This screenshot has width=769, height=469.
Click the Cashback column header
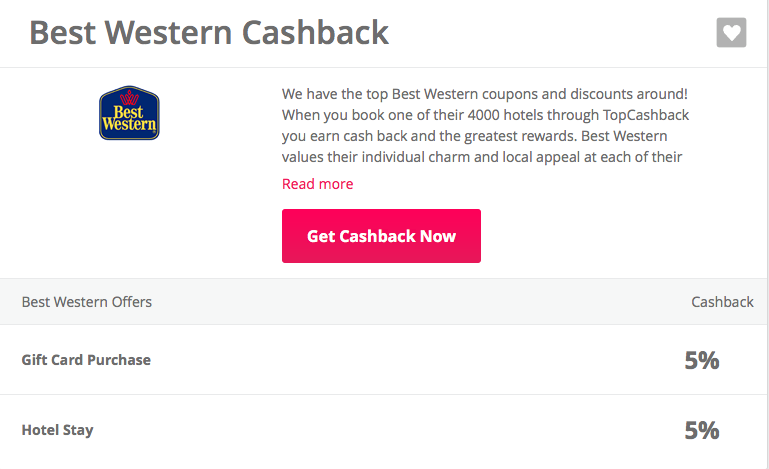pyautogui.click(x=722, y=302)
